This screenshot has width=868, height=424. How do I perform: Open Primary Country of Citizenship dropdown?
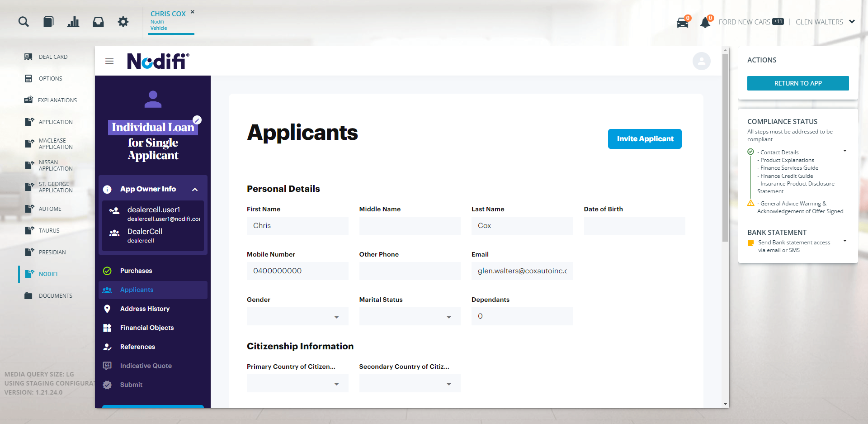(x=297, y=383)
